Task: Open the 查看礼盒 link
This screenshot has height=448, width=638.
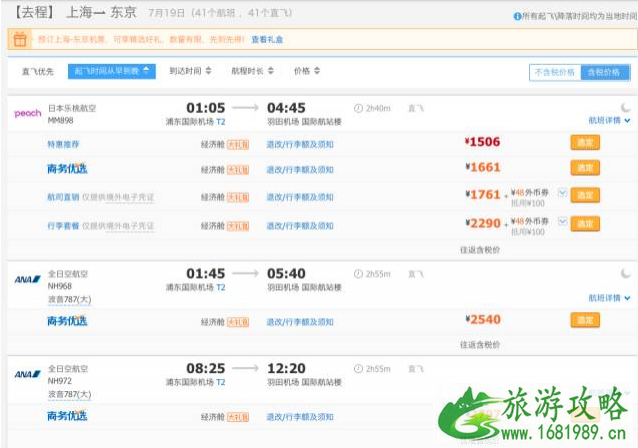Action: (x=267, y=39)
